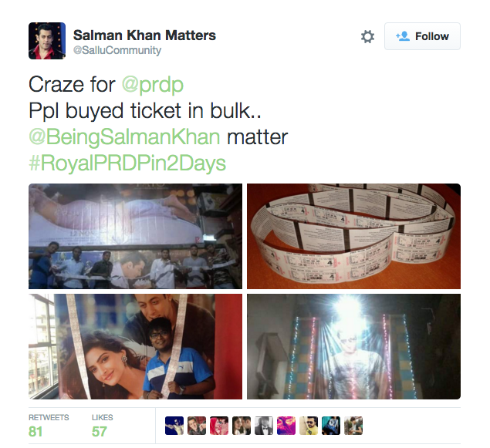This screenshot has height=448, width=490.
Task: Open the second liker avatar
Action: tap(197, 426)
